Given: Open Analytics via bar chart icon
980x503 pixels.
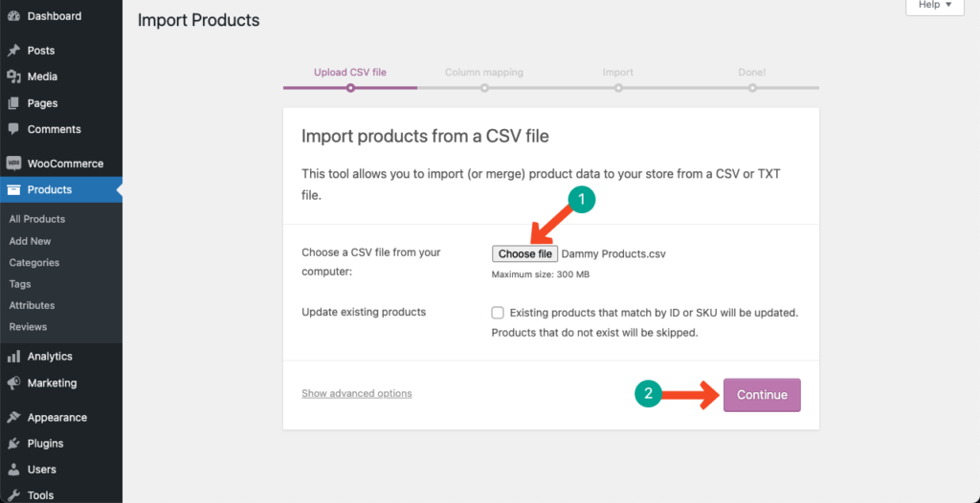Looking at the screenshot, I should [x=13, y=357].
